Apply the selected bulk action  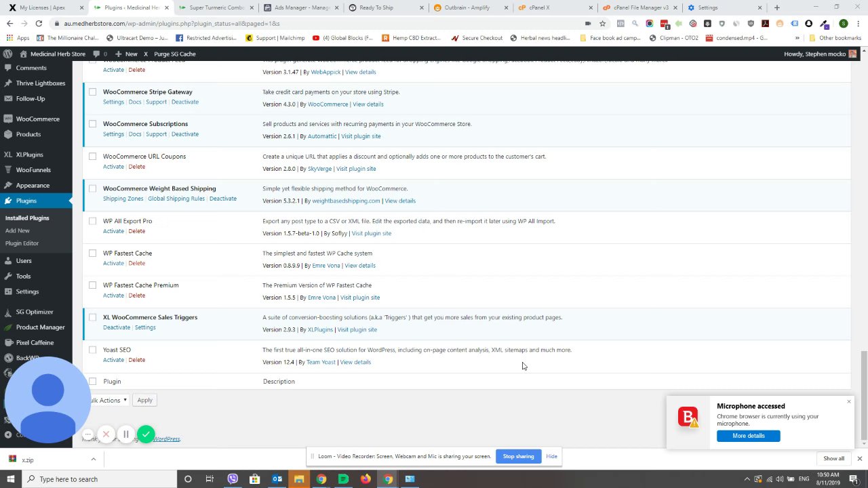click(144, 400)
